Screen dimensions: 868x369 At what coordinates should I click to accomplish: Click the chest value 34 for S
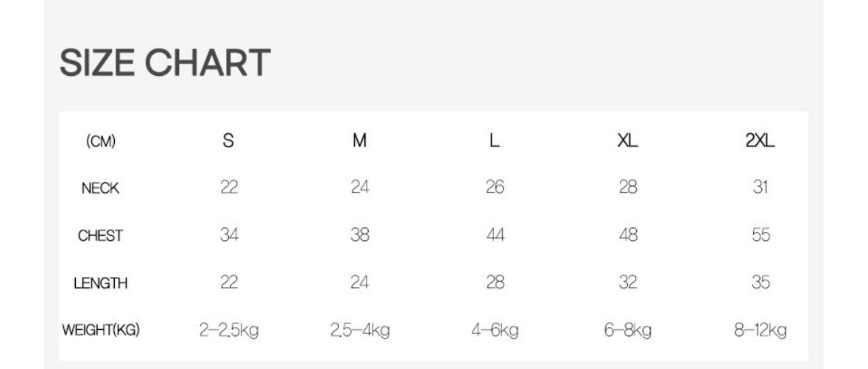(x=229, y=235)
